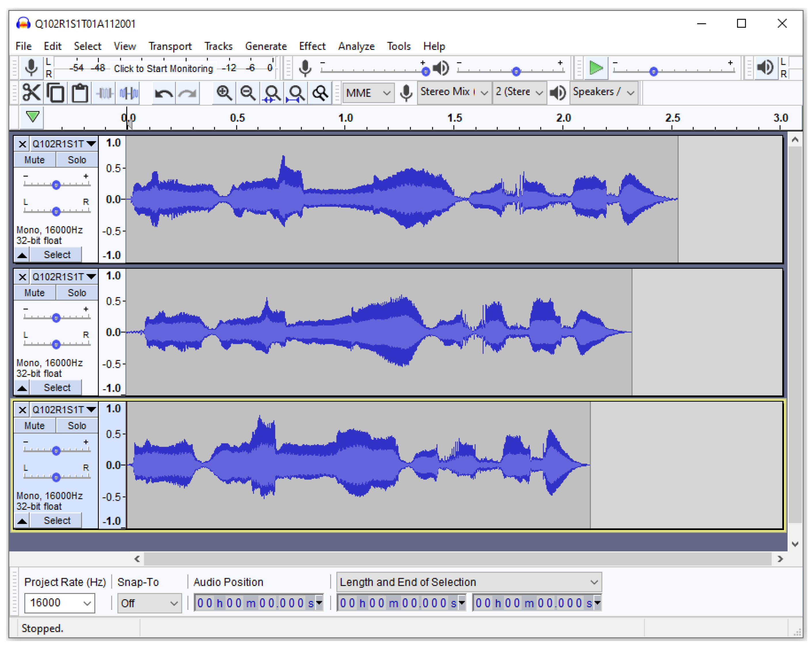Viewport: 812px width, 651px height.
Task: Click the Copy icon in toolbar
Action: click(x=56, y=93)
